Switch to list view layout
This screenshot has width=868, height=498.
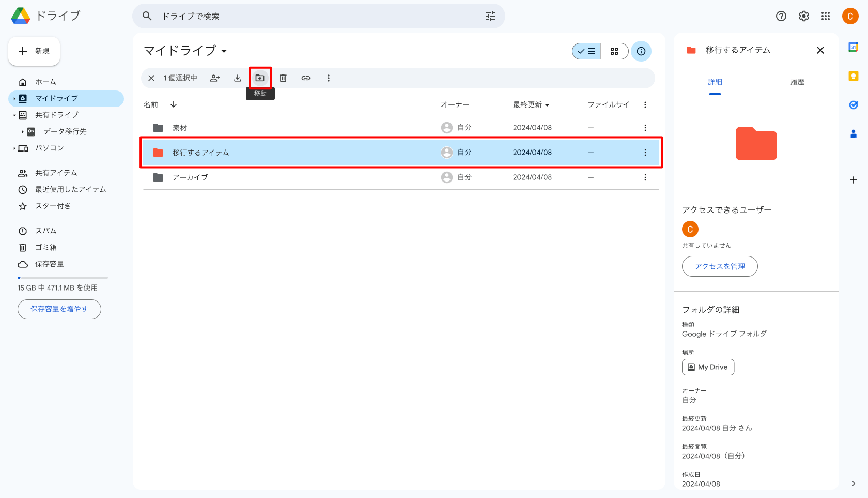pos(586,51)
